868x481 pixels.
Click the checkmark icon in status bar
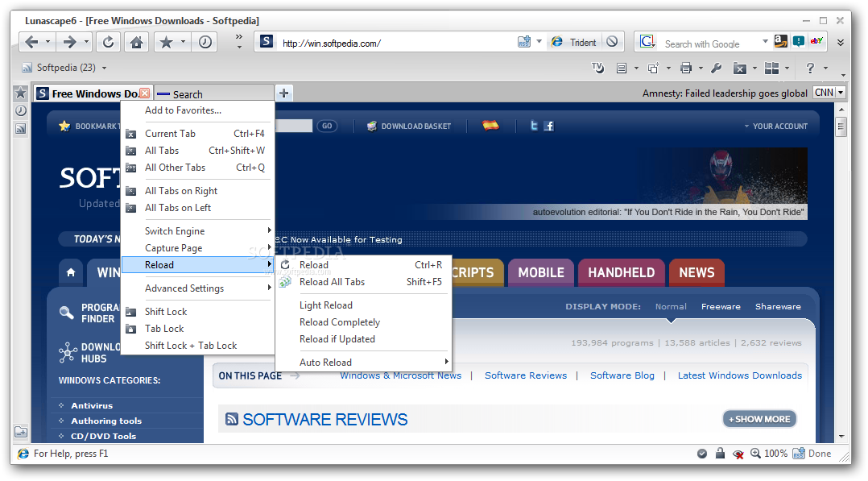(x=702, y=454)
